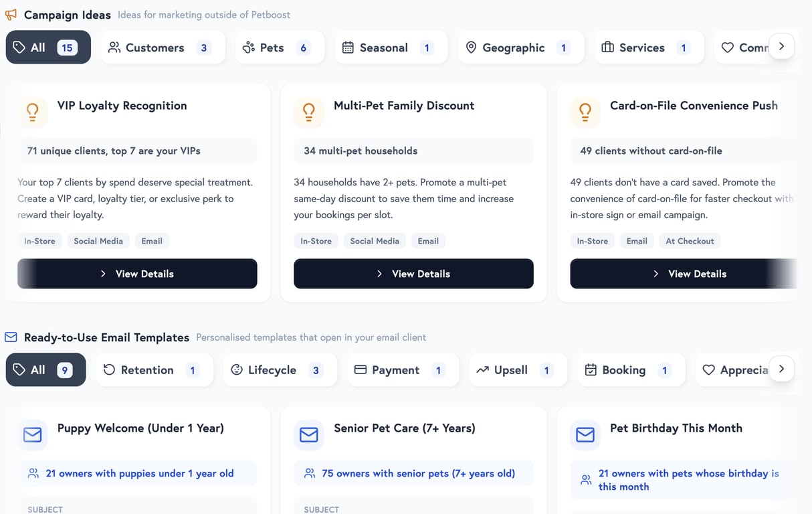Screen dimensions: 812x514
Task: Toggle the Payment template filter
Action: pos(402,369)
